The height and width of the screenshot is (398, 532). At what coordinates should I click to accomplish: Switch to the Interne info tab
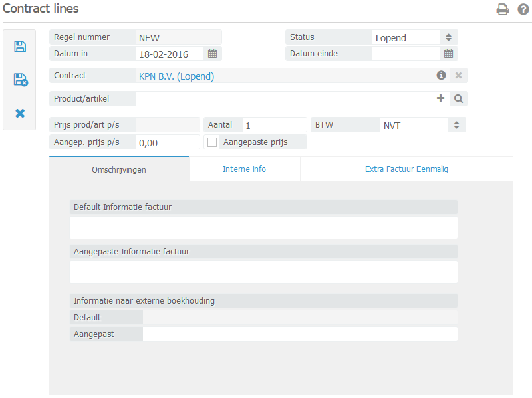[x=244, y=169]
